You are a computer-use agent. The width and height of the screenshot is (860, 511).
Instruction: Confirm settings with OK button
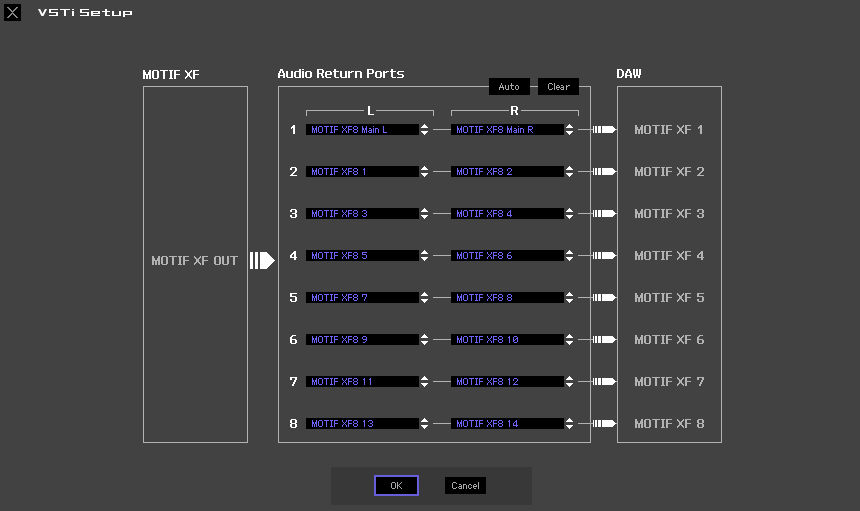point(396,485)
